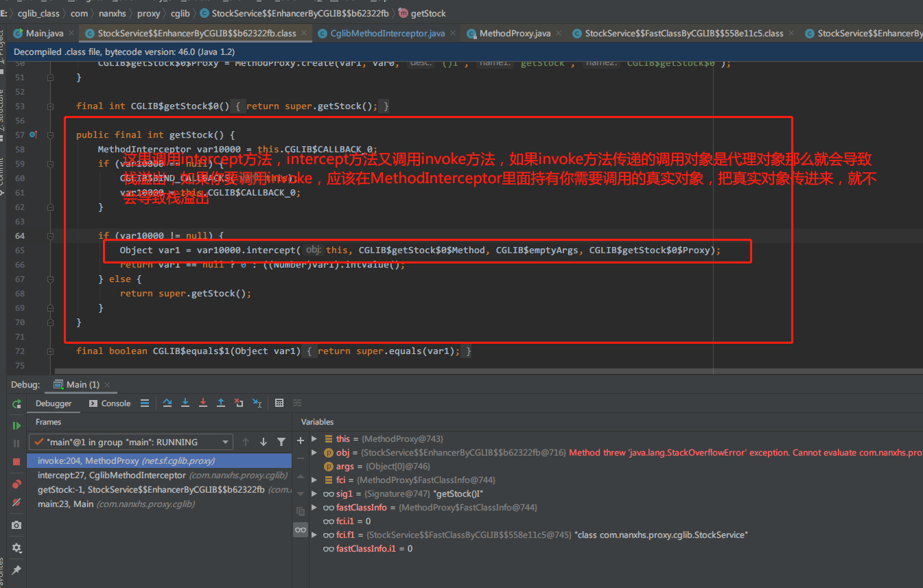923x588 pixels.
Task: Toggle the frames filter funnel icon
Action: (x=281, y=442)
